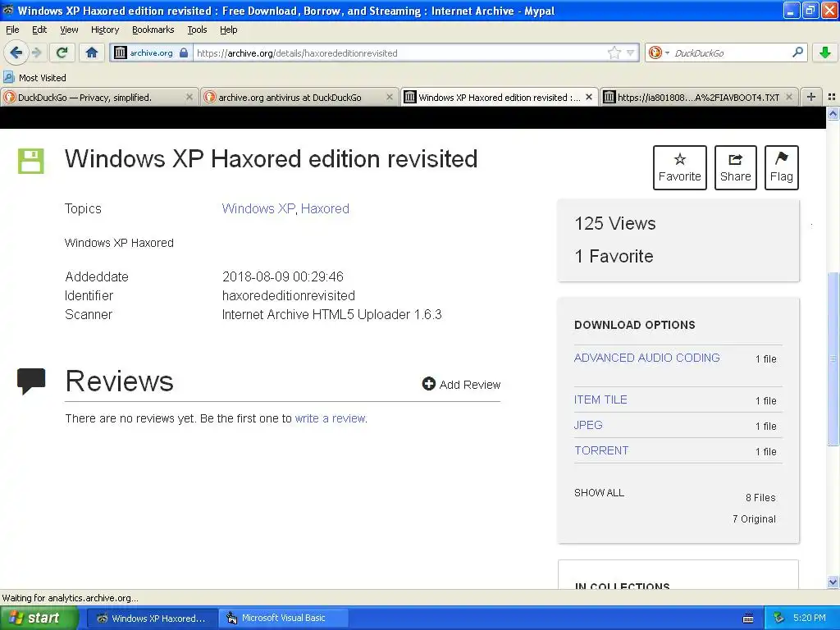Screen dimensions: 840x630
Task: Open the Share button
Action: (x=735, y=167)
